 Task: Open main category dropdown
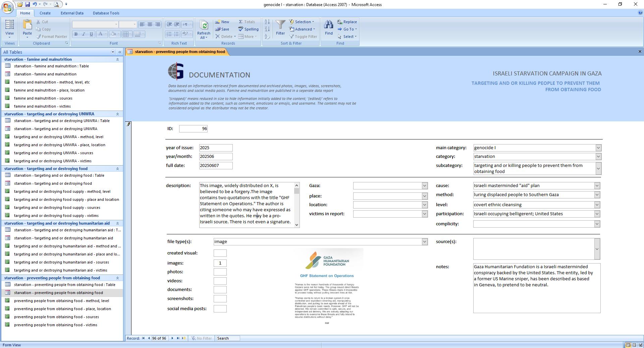598,148
